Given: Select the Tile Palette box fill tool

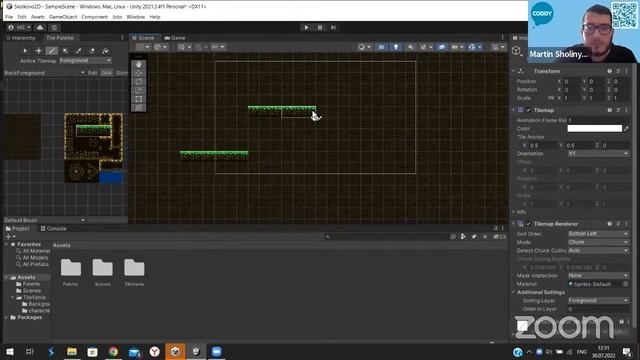Looking at the screenshot, I should point(65,51).
